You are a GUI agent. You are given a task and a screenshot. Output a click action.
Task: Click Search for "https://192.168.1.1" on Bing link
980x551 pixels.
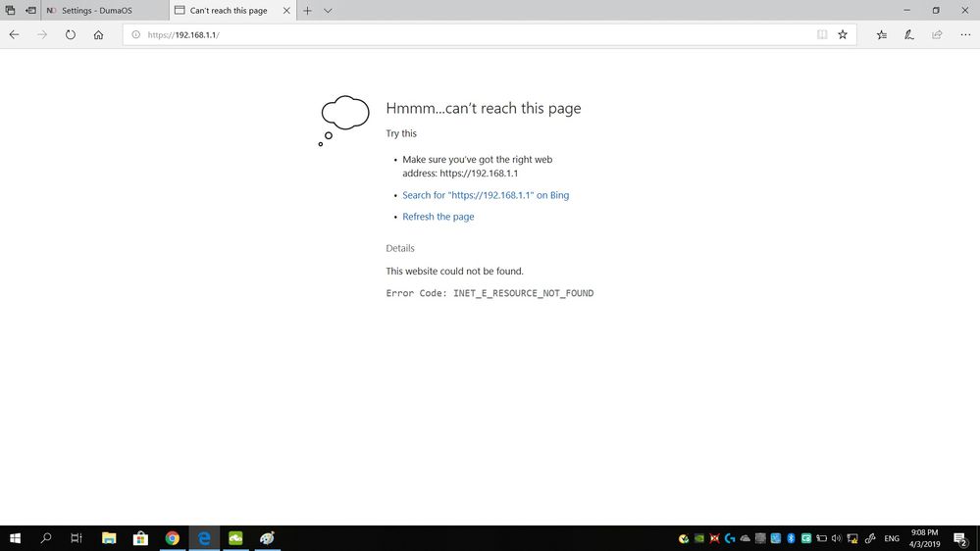pyautogui.click(x=486, y=195)
